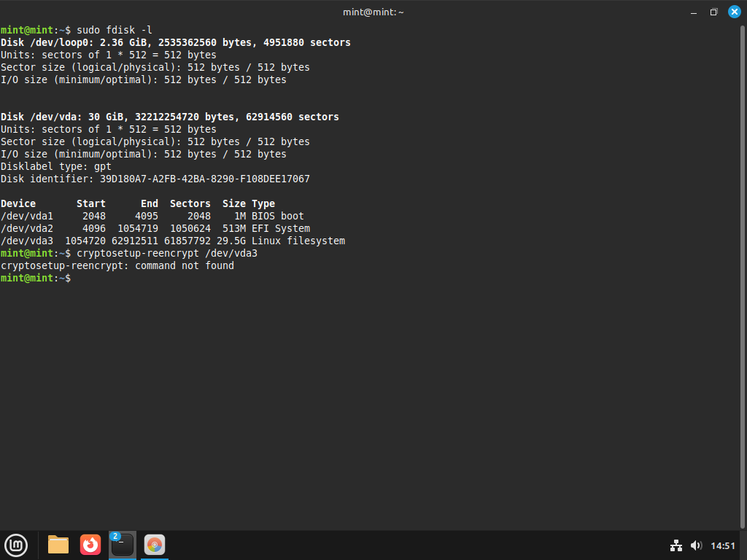Switch to the Terminal taskbar button
Screen dimensions: 747x560
point(122,545)
